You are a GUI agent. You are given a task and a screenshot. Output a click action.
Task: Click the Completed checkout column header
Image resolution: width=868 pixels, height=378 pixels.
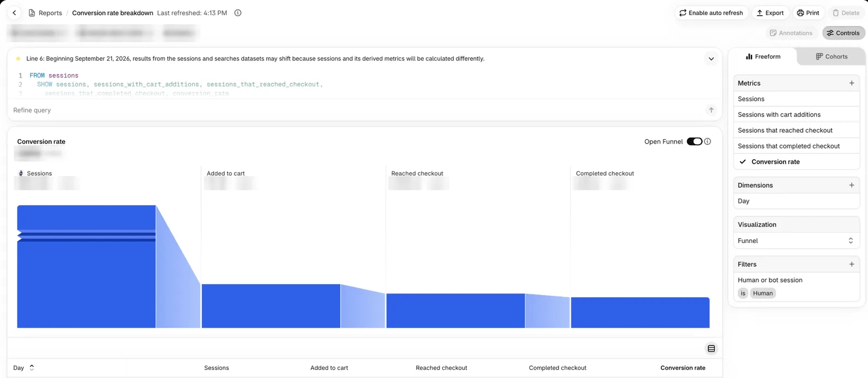coord(558,368)
